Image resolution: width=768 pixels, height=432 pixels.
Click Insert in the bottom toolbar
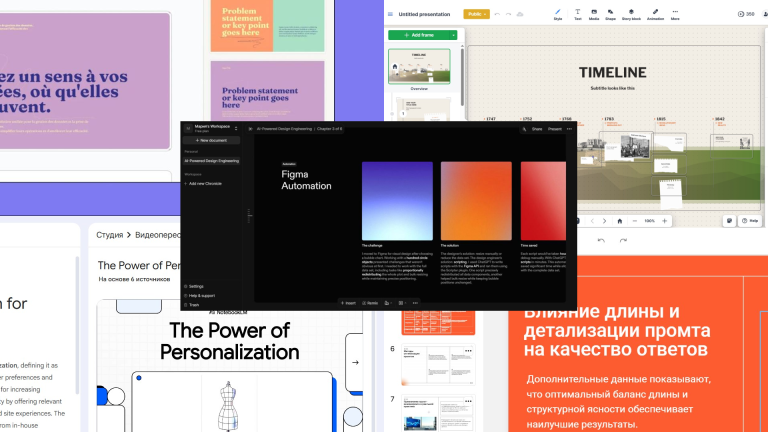348,303
